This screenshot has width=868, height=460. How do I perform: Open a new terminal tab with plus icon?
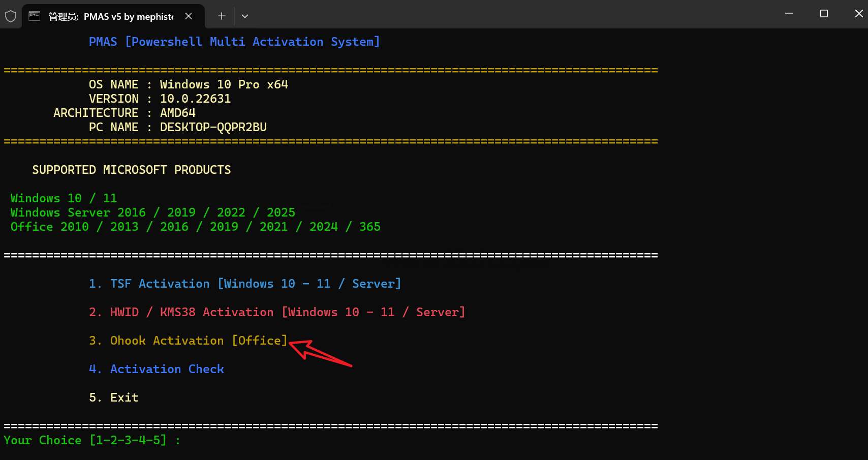click(x=222, y=16)
